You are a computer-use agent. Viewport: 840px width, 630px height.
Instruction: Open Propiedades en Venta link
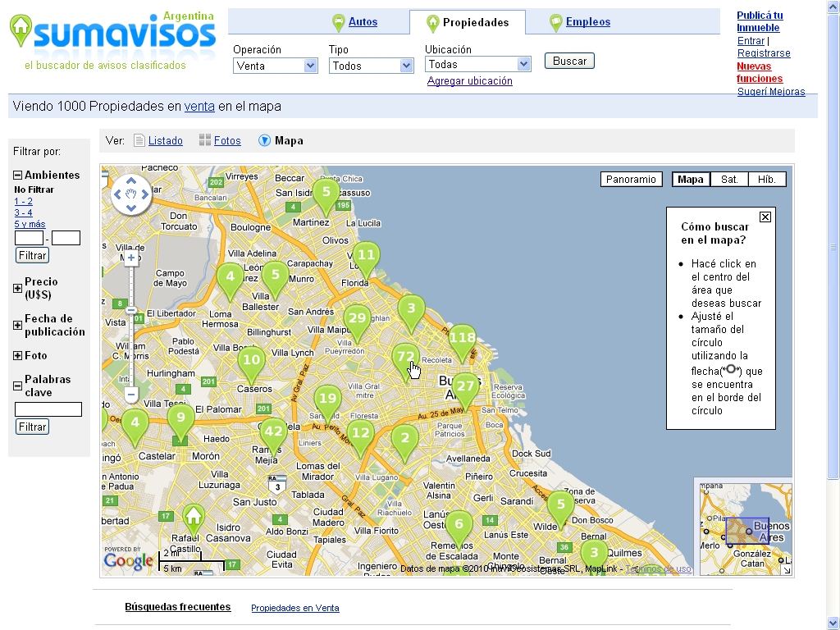point(295,608)
